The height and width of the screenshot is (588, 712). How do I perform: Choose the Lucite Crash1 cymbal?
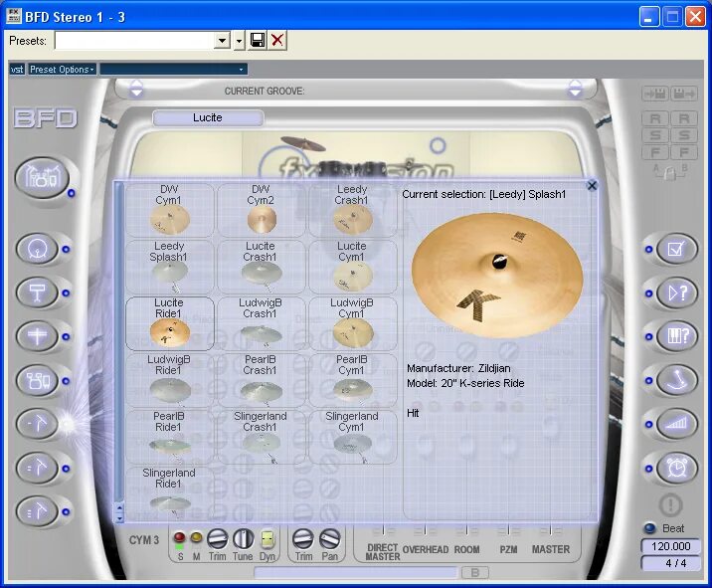click(x=261, y=267)
